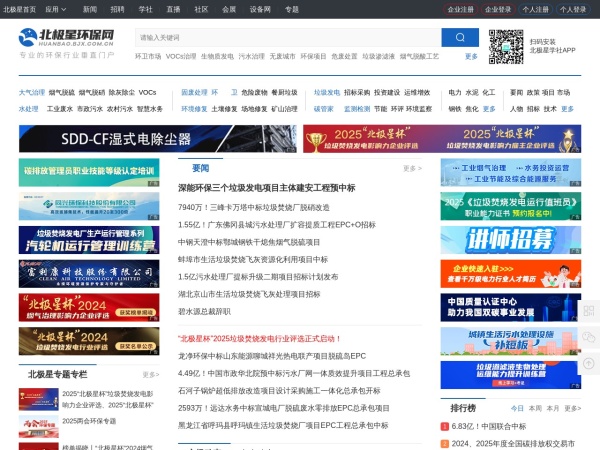Open 北极星首页 in the top bar
This screenshot has height=450, width=600.
tap(19, 9)
